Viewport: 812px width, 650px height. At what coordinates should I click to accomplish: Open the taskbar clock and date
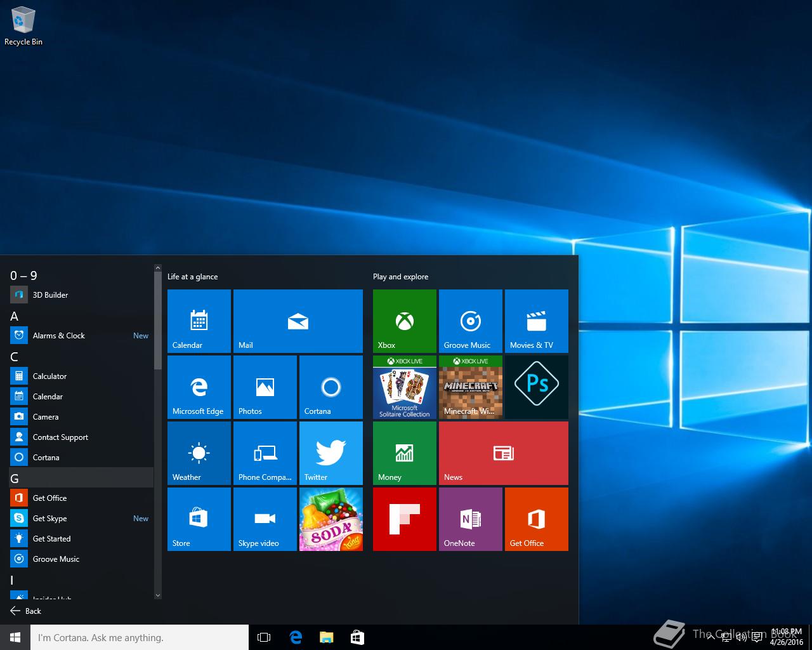(x=787, y=637)
